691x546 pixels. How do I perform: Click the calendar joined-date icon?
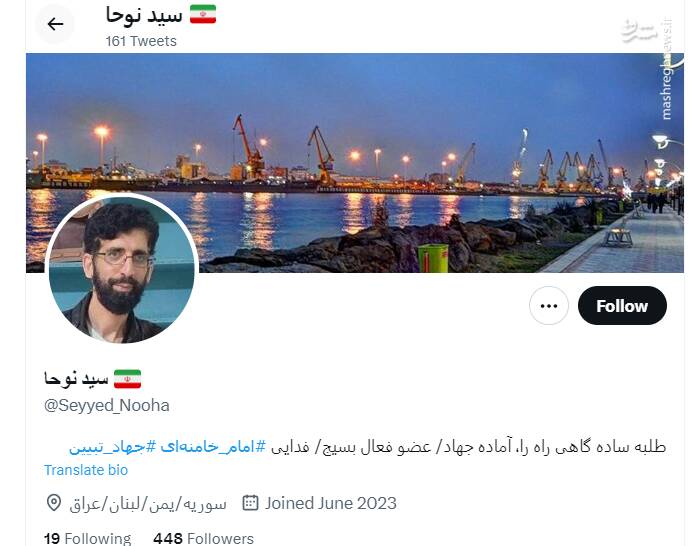tap(250, 503)
